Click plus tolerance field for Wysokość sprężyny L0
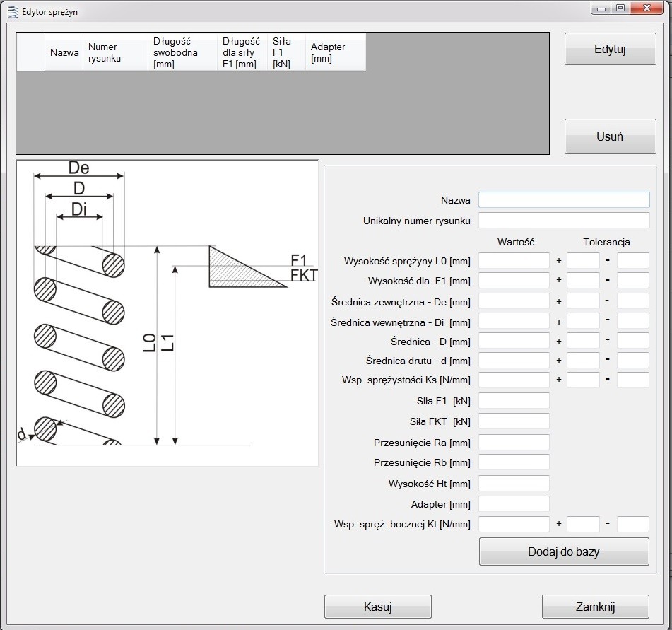The width and height of the screenshot is (672, 630). 582,261
